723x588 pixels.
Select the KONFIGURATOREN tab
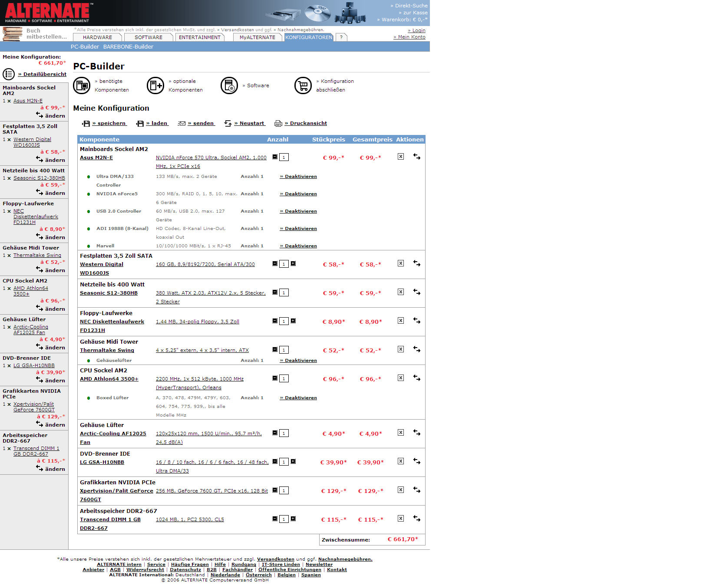(309, 37)
